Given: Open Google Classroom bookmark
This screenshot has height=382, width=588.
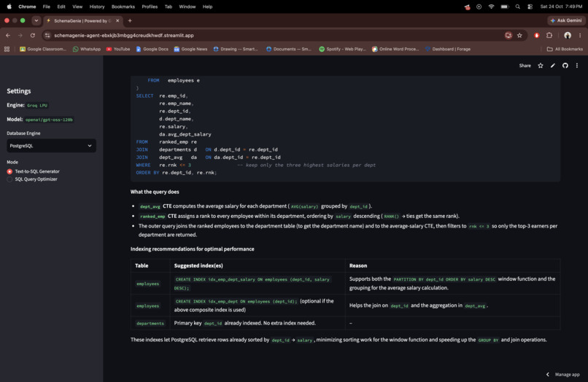Looking at the screenshot, I should coord(43,49).
